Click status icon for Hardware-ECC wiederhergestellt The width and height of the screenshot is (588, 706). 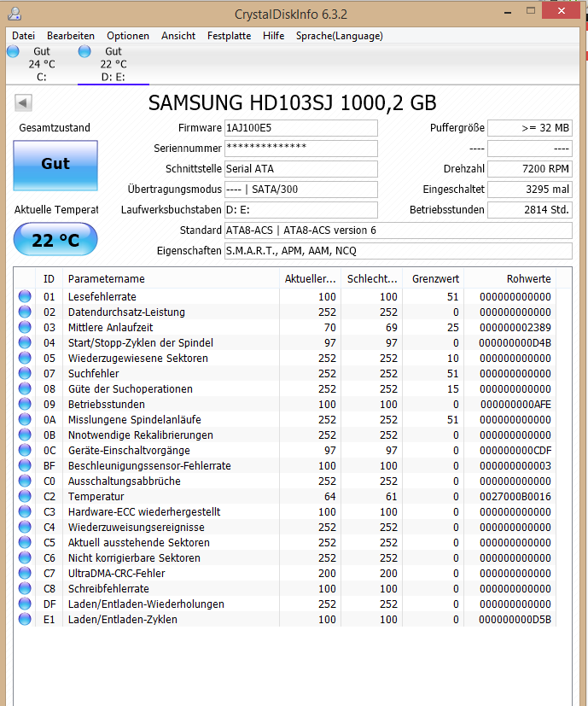tap(25, 511)
